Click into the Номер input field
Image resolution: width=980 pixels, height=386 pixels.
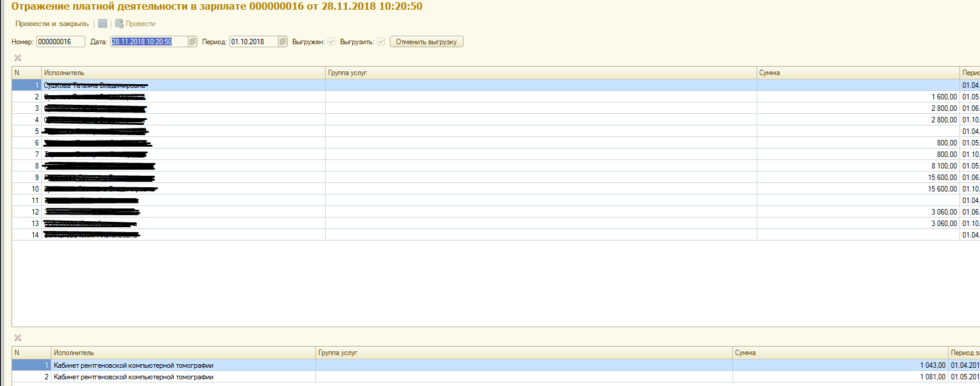[x=60, y=42]
